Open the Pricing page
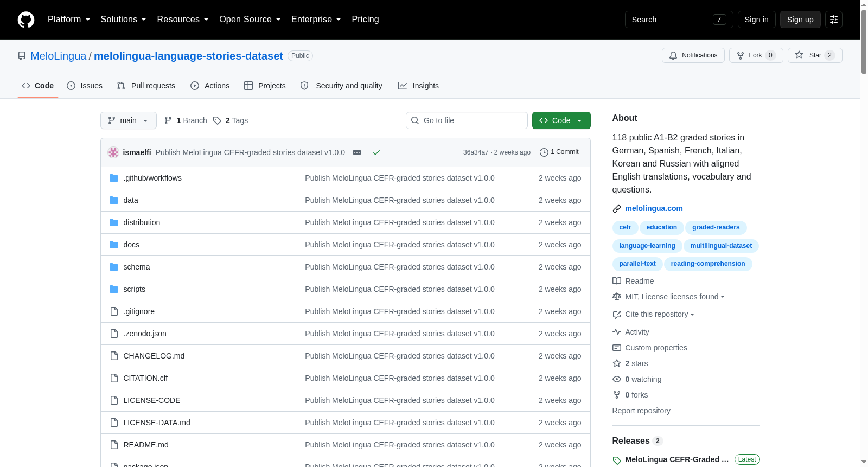 tap(365, 20)
